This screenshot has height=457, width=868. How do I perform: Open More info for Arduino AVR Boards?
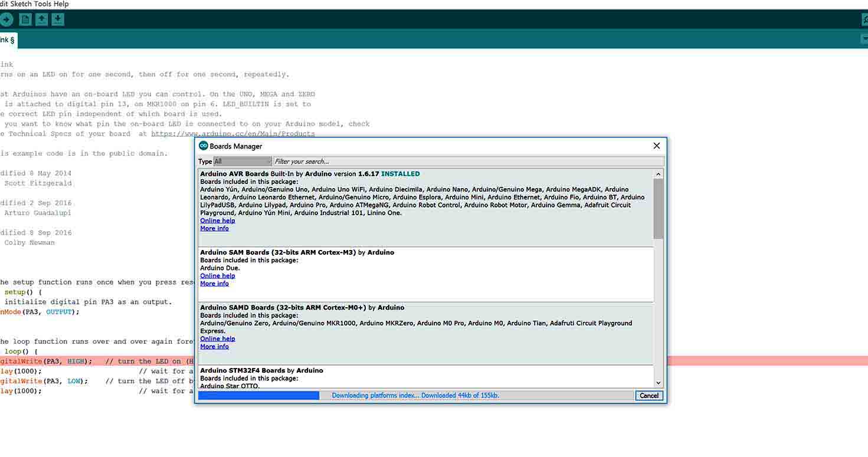point(214,228)
